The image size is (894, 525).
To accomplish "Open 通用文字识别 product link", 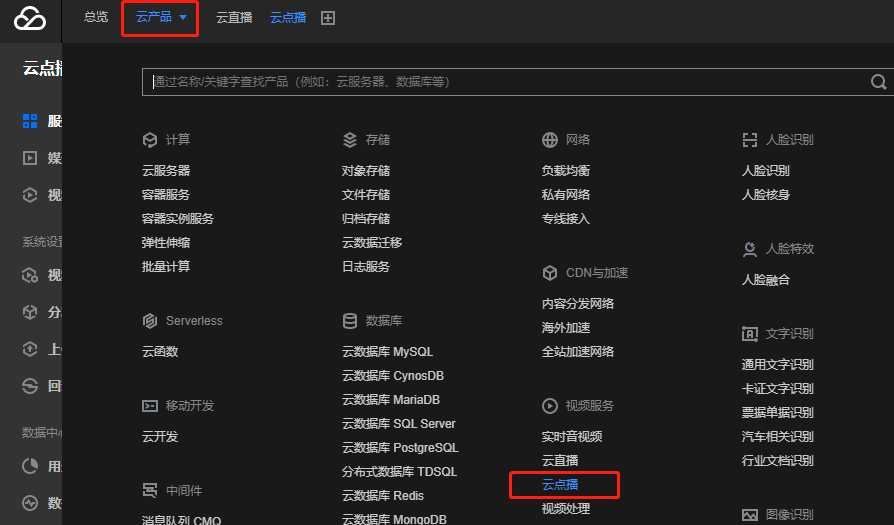I will coord(778,364).
